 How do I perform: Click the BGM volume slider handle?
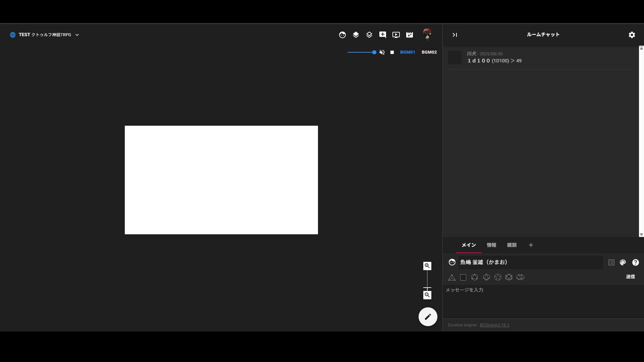click(x=374, y=52)
